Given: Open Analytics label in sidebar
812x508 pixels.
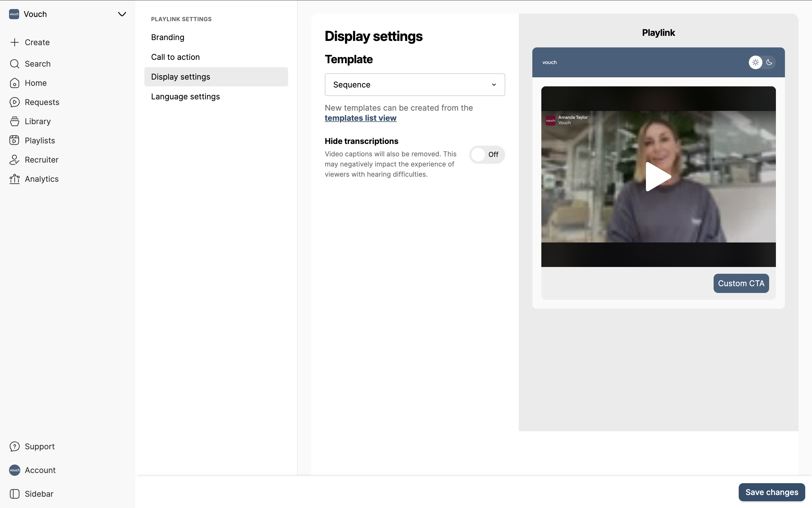Looking at the screenshot, I should coord(42,179).
